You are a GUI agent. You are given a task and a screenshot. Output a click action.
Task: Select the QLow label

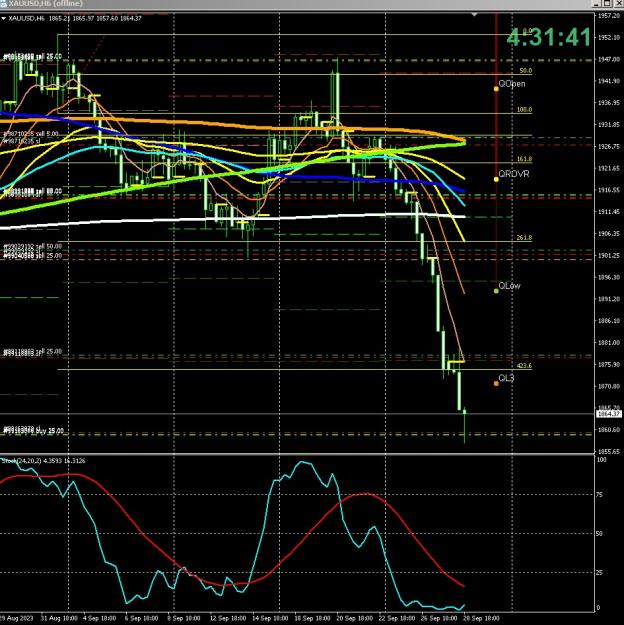coord(509,286)
